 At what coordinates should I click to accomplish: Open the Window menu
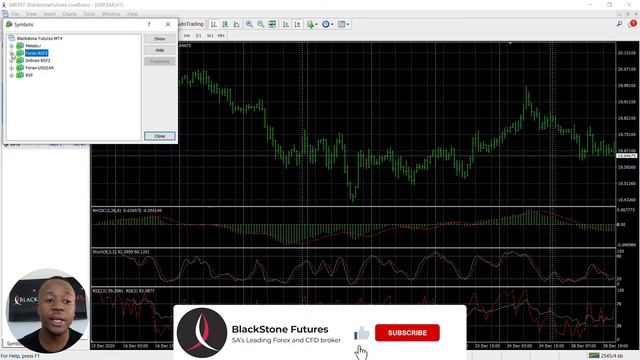[x=111, y=14]
